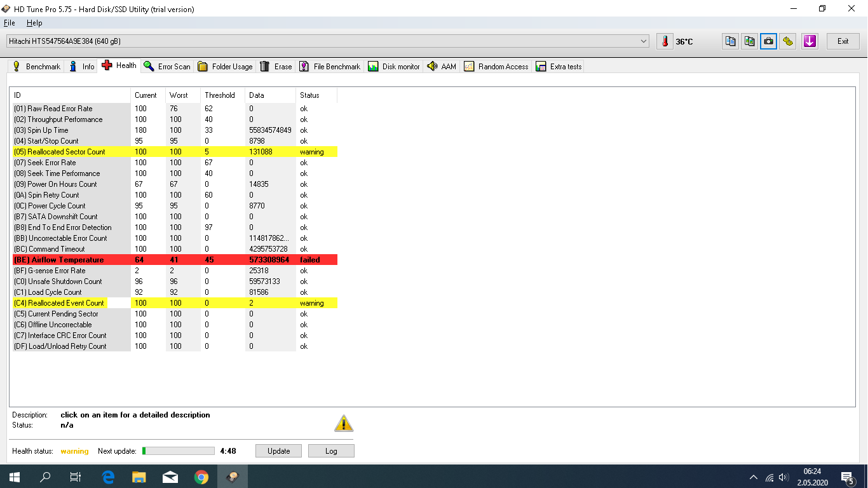Open the Error Scan tab
The height and width of the screenshot is (488, 868).
167,66
